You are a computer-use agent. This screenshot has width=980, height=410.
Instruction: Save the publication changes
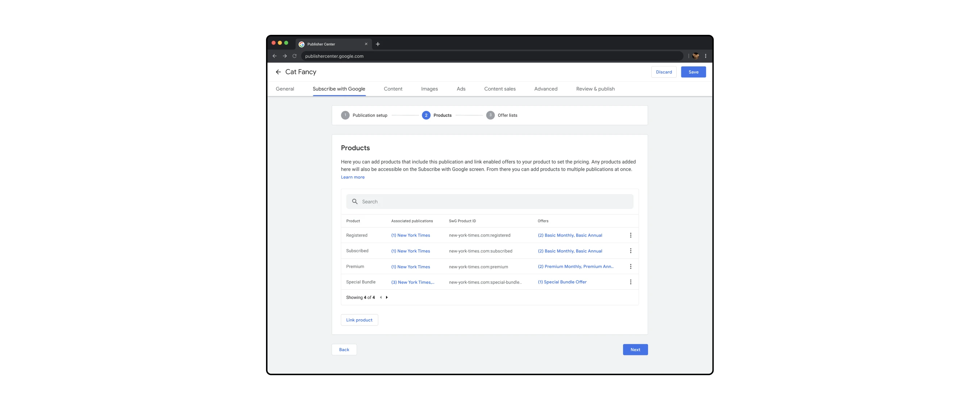(x=693, y=71)
